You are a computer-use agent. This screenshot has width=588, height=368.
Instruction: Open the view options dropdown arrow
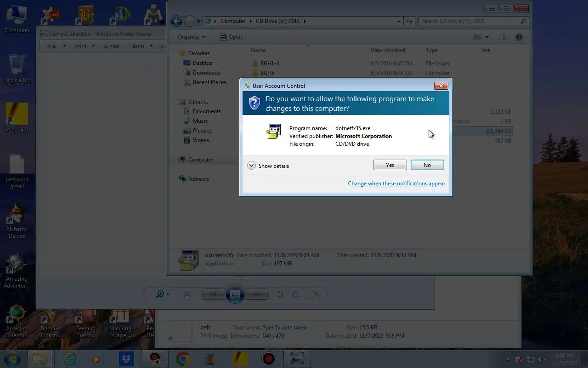(487, 37)
